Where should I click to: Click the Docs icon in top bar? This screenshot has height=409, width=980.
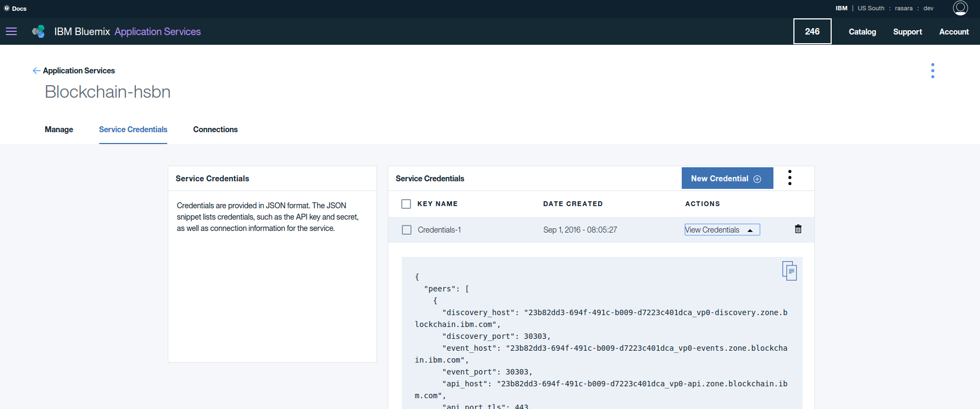[x=6, y=8]
